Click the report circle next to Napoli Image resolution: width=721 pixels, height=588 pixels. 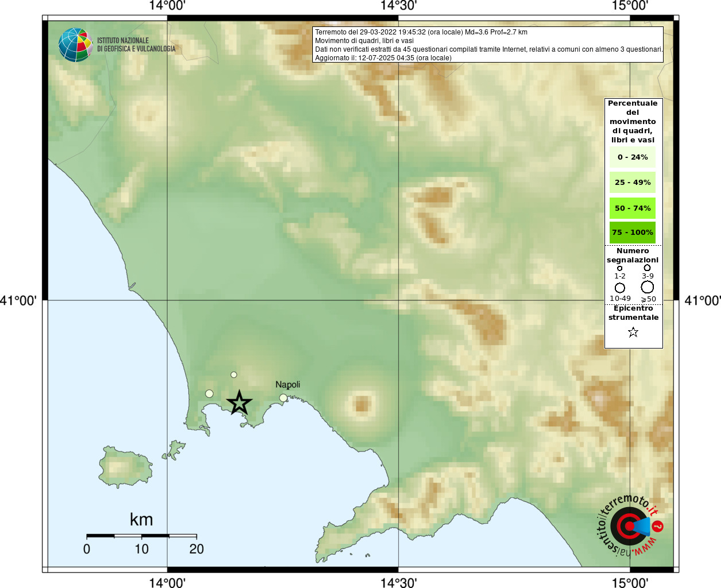(x=283, y=398)
